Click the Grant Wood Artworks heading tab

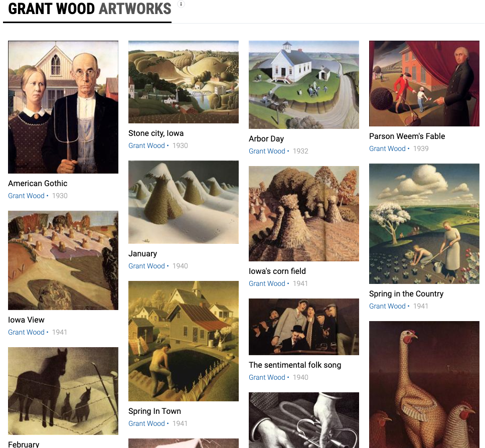[89, 10]
